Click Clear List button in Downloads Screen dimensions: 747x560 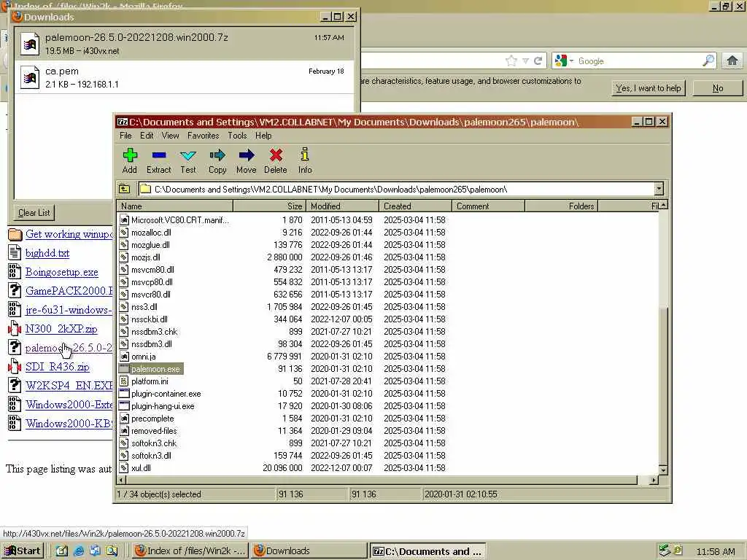point(34,213)
